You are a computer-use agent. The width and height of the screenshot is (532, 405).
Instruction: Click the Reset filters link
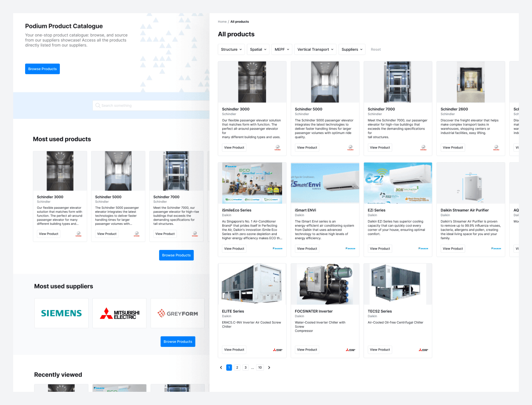tap(376, 49)
